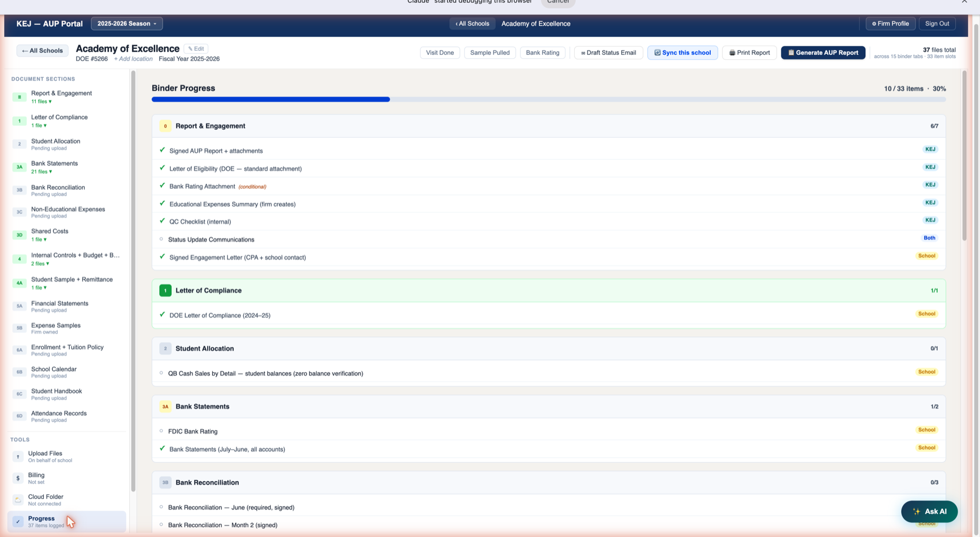Click the Bank Rating button in the school toolbar
980x537 pixels.
coord(542,52)
